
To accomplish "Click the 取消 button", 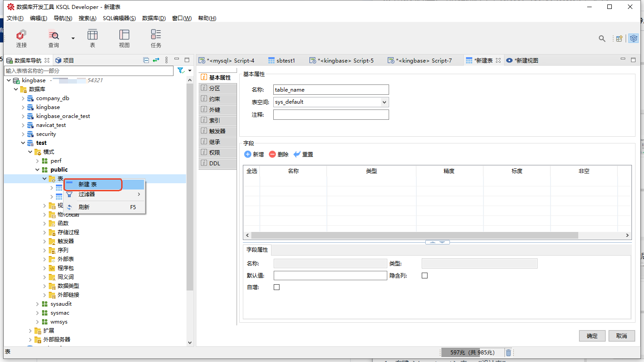I will [622, 336].
